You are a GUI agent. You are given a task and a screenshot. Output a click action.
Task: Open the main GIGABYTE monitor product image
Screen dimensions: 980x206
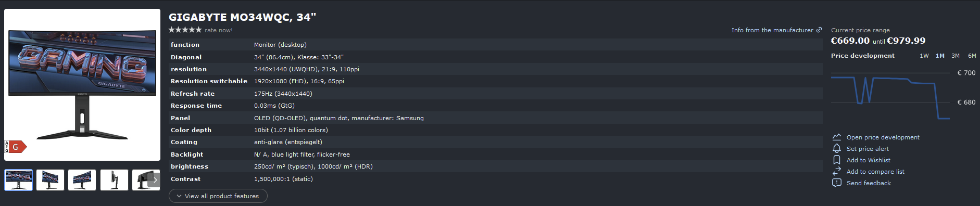pyautogui.click(x=82, y=85)
